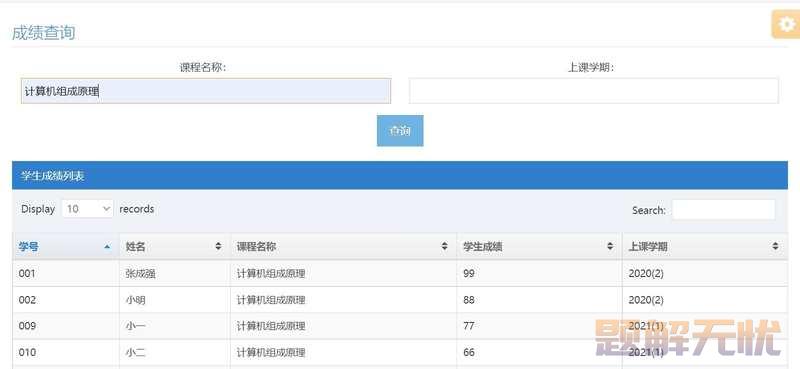Click semester 2020(2) in row 001

(x=646, y=274)
